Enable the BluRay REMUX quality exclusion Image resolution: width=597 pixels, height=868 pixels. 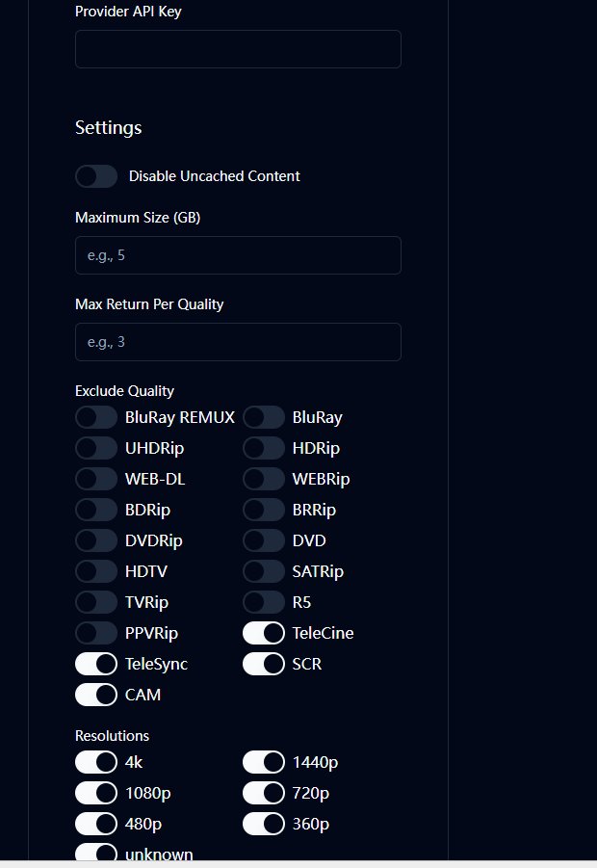[95, 417]
